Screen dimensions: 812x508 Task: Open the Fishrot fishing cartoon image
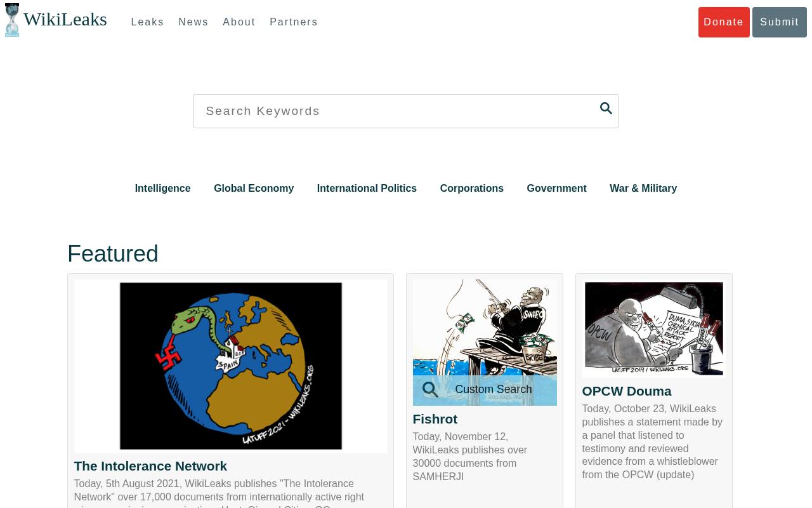point(485,342)
